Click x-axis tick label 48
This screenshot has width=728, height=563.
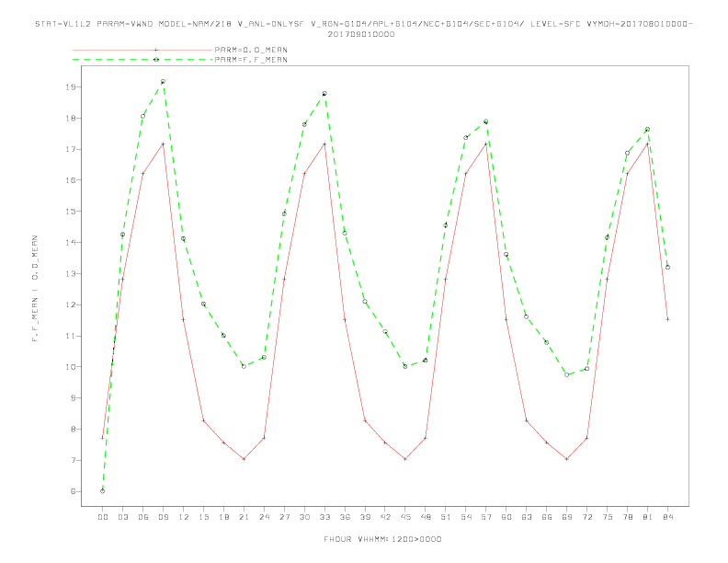pyautogui.click(x=426, y=517)
